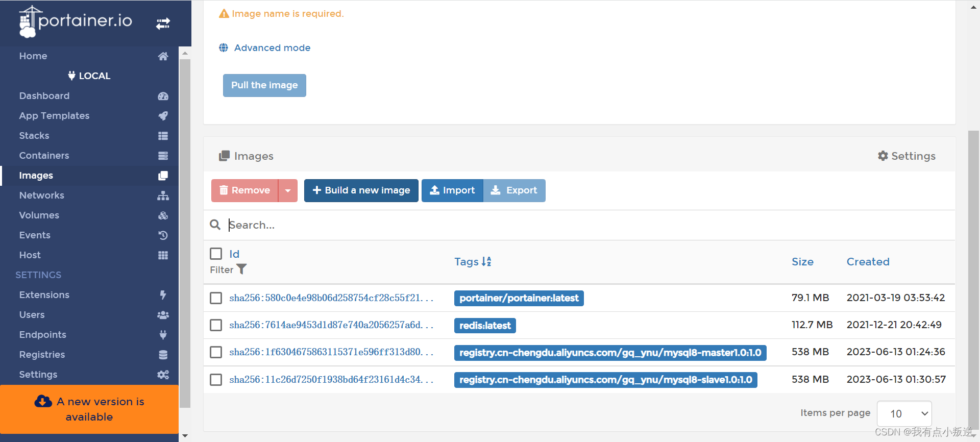Viewport: 980px width, 442px height.
Task: Click the sidebar scroll up arrow
Action: coord(185,53)
